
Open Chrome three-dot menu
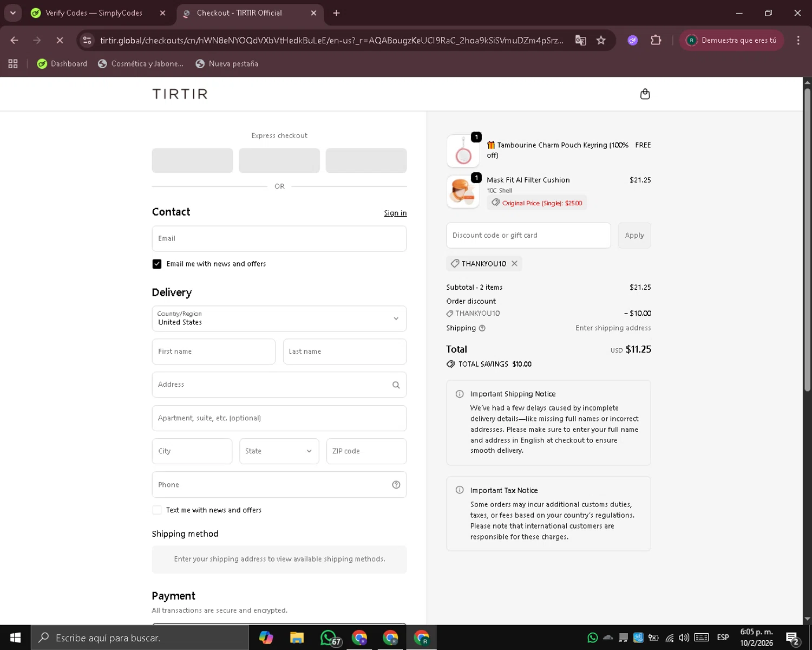pos(798,40)
